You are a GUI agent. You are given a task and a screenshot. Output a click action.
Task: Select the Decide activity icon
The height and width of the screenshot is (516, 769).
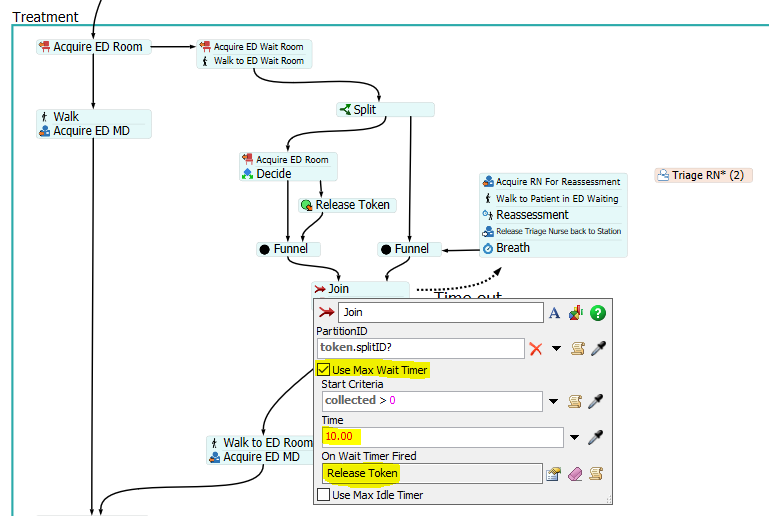coord(248,174)
